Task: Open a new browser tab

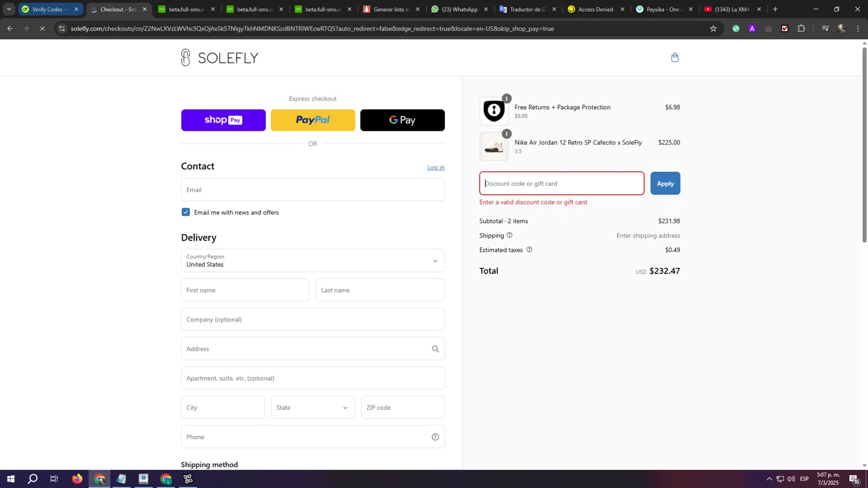Action: pyautogui.click(x=775, y=9)
